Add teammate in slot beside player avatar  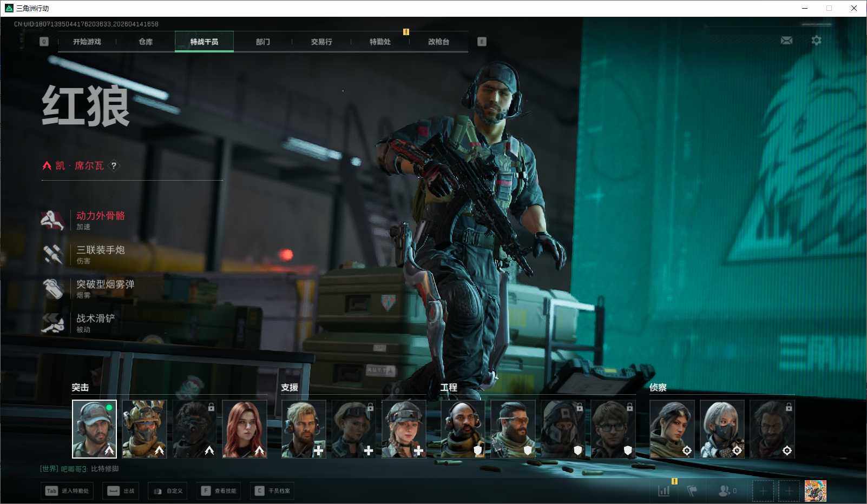(x=789, y=491)
